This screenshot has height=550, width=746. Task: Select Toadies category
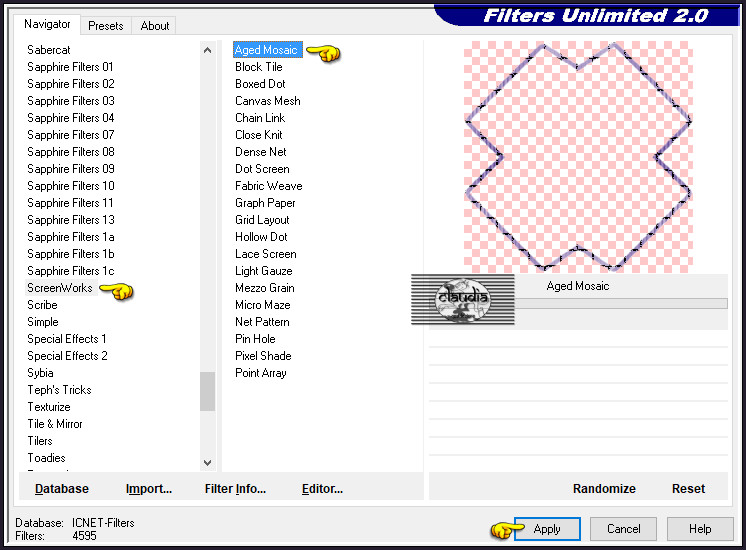coord(46,458)
